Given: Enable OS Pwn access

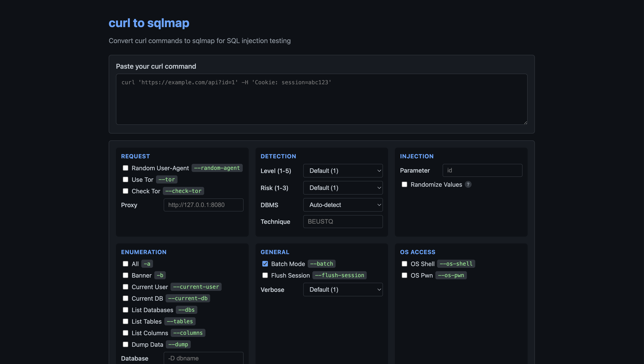Looking at the screenshot, I should pos(404,275).
